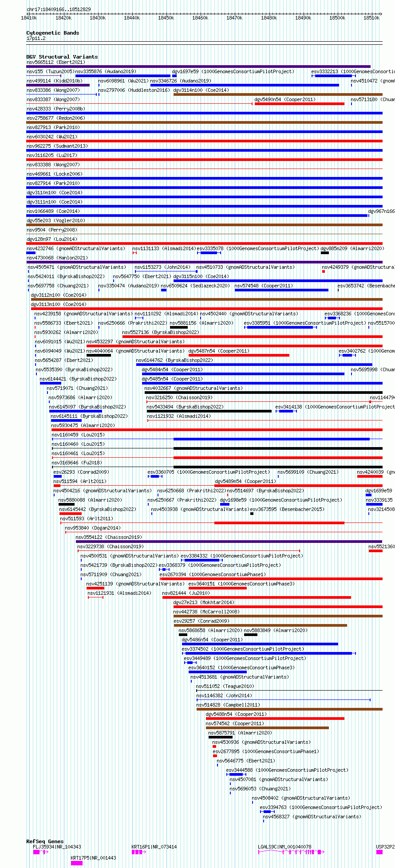Click the nsv5930475 (Almarri2020) label
Viewport: 395px width, 868px height.
click(83, 425)
